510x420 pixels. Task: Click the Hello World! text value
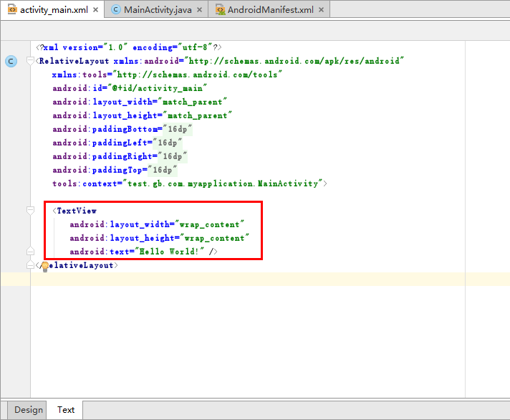pyautogui.click(x=169, y=252)
